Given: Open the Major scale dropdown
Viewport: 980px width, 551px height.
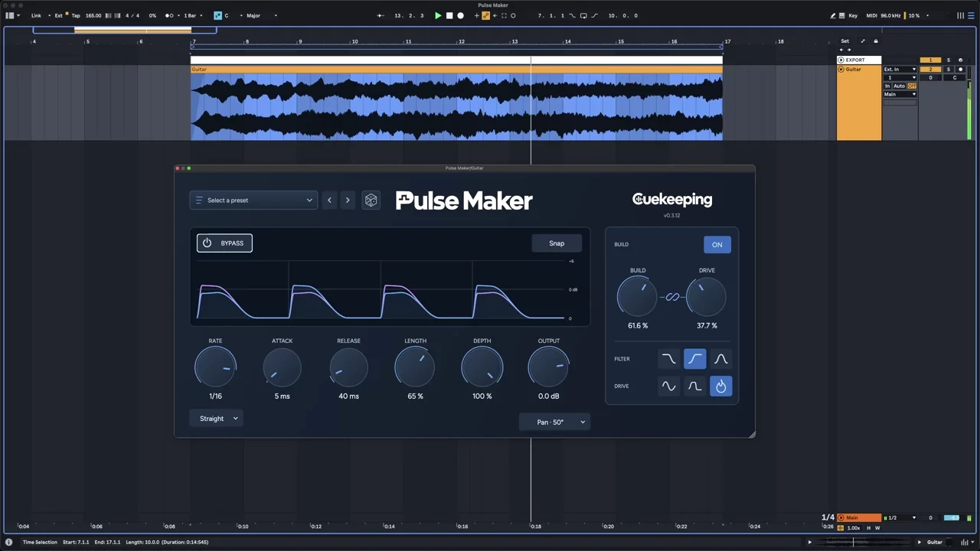Looking at the screenshot, I should [x=262, y=15].
